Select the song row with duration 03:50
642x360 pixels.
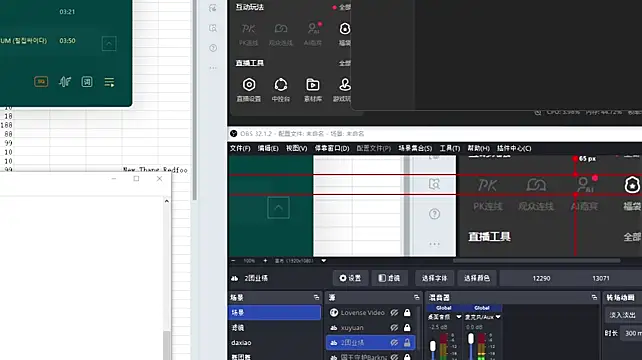51,41
